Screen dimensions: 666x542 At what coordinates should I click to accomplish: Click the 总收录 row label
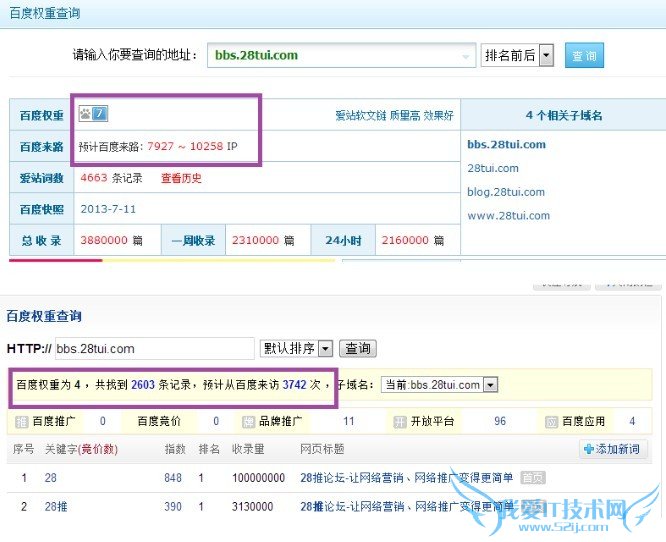coord(42,241)
